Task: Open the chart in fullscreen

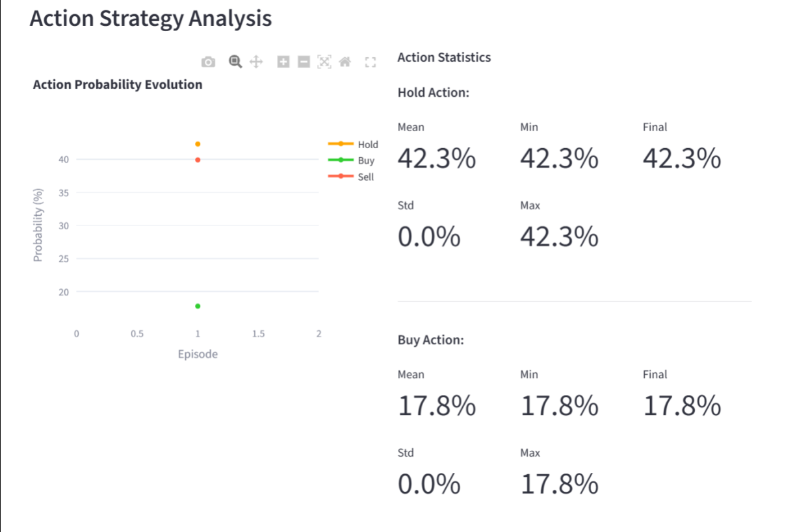Action: [x=371, y=62]
